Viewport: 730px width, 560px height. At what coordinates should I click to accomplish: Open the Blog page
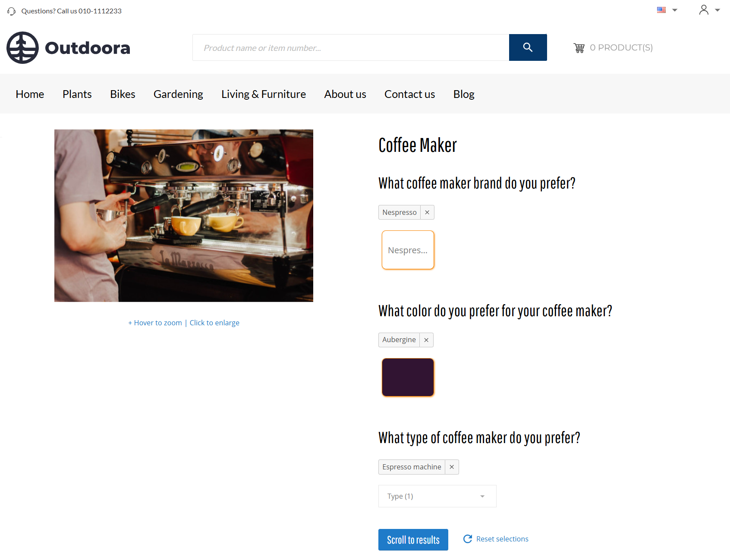(464, 94)
